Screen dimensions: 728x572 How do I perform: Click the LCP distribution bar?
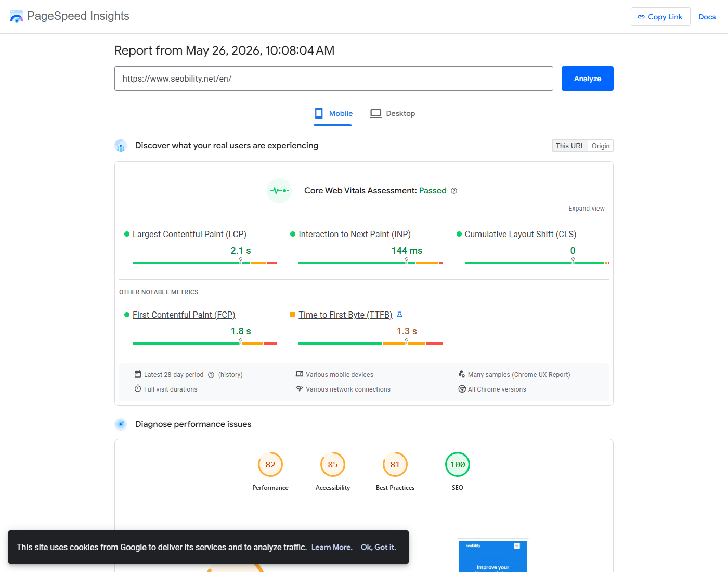204,263
